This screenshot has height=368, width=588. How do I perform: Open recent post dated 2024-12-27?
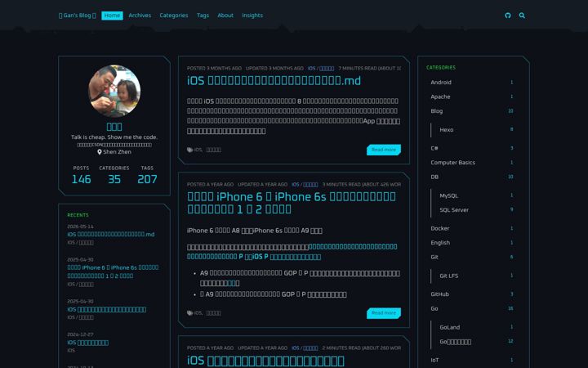click(x=87, y=343)
